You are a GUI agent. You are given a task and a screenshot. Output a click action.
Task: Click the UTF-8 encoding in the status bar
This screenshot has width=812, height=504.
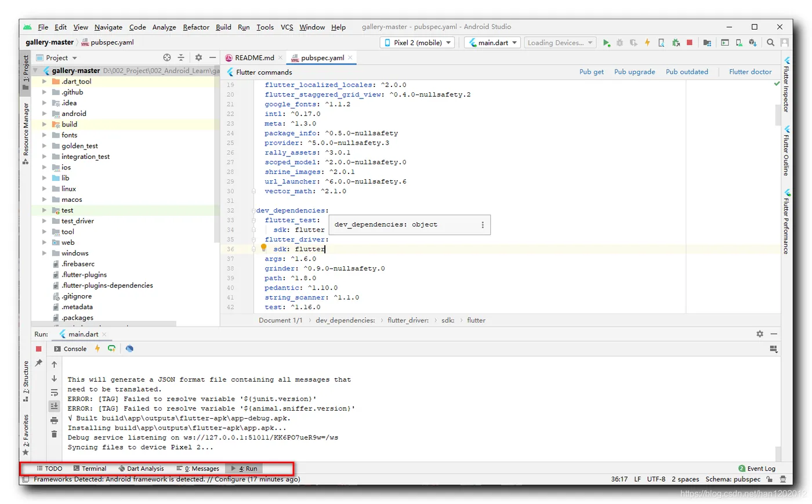(x=656, y=479)
